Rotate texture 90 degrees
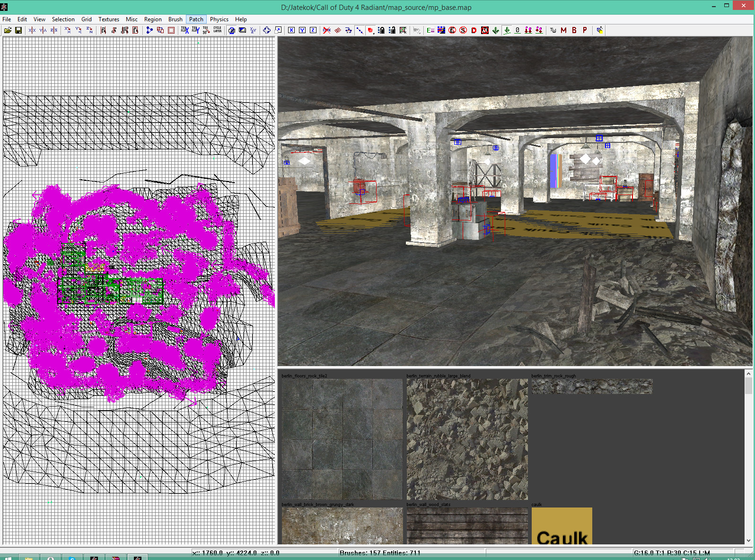 (x=206, y=30)
